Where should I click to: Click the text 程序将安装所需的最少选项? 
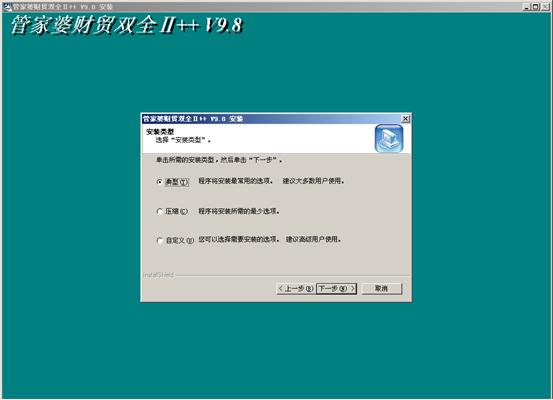[x=239, y=211]
